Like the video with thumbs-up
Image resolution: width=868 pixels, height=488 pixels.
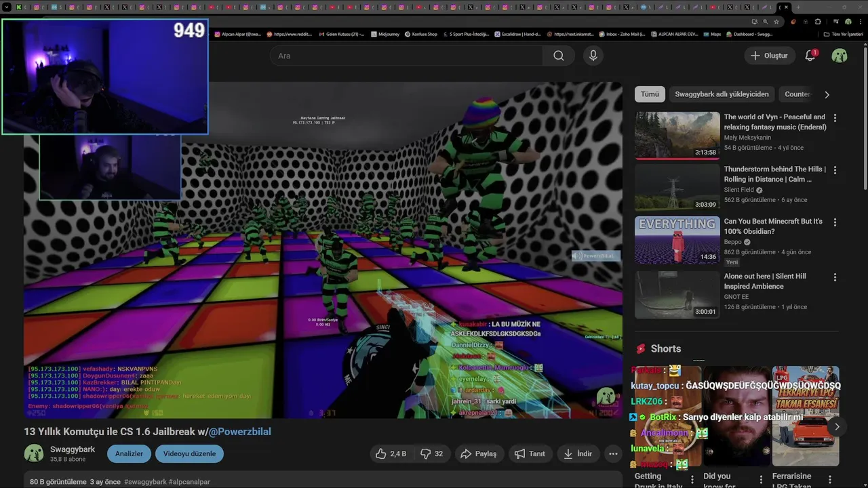pyautogui.click(x=391, y=454)
